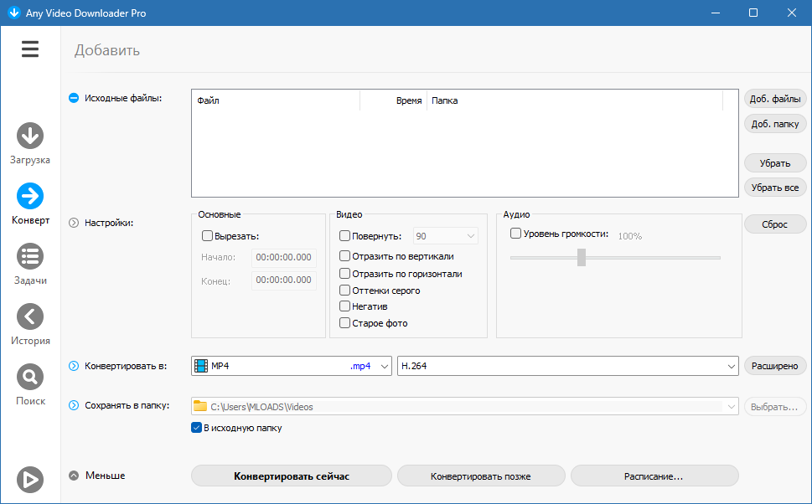
Task: Uncheck В исходную папку
Action: (x=196, y=428)
